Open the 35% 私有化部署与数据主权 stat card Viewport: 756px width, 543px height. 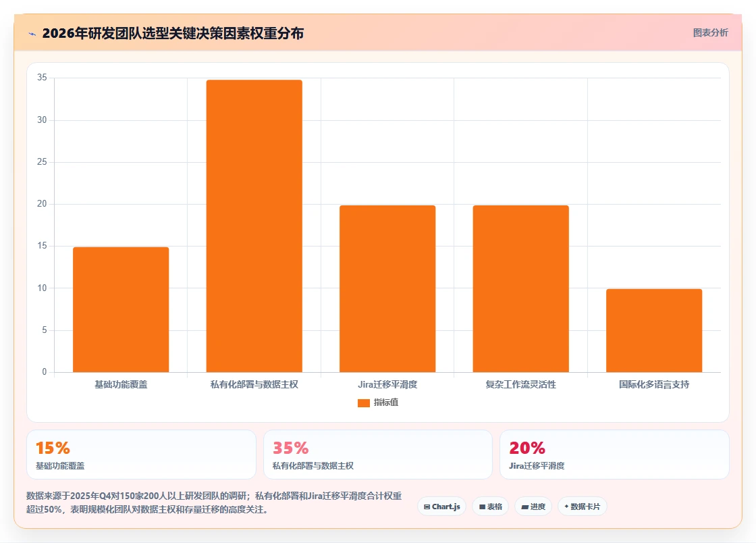[378, 455]
